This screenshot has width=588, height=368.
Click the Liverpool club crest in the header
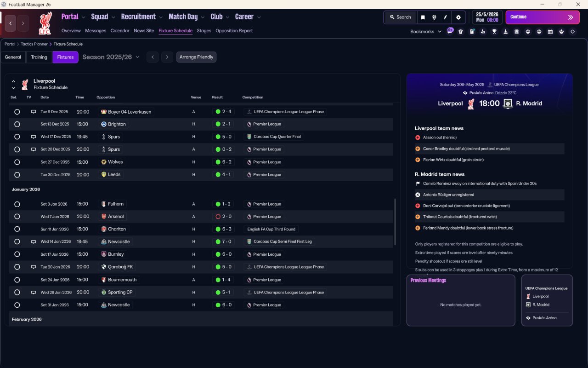[45, 23]
